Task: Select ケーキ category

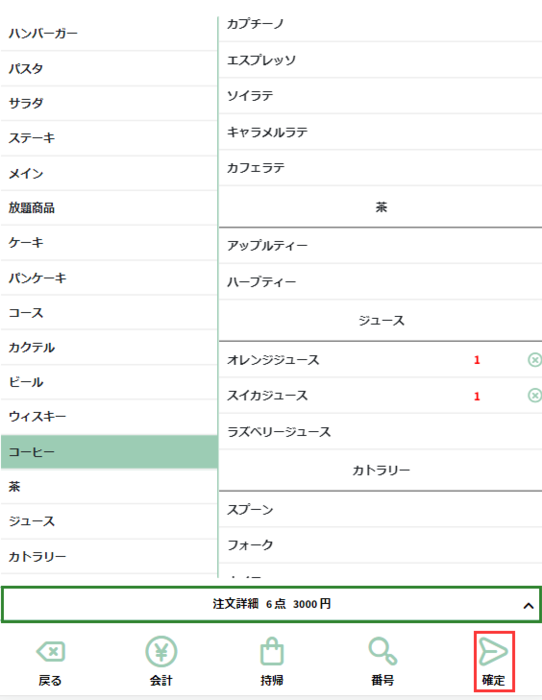Action: [x=109, y=243]
